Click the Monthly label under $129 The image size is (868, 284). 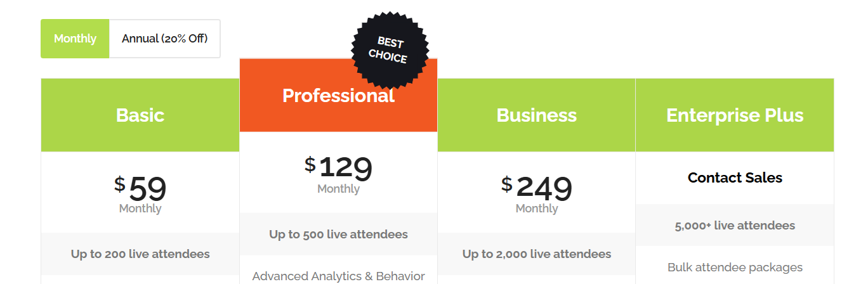(338, 189)
